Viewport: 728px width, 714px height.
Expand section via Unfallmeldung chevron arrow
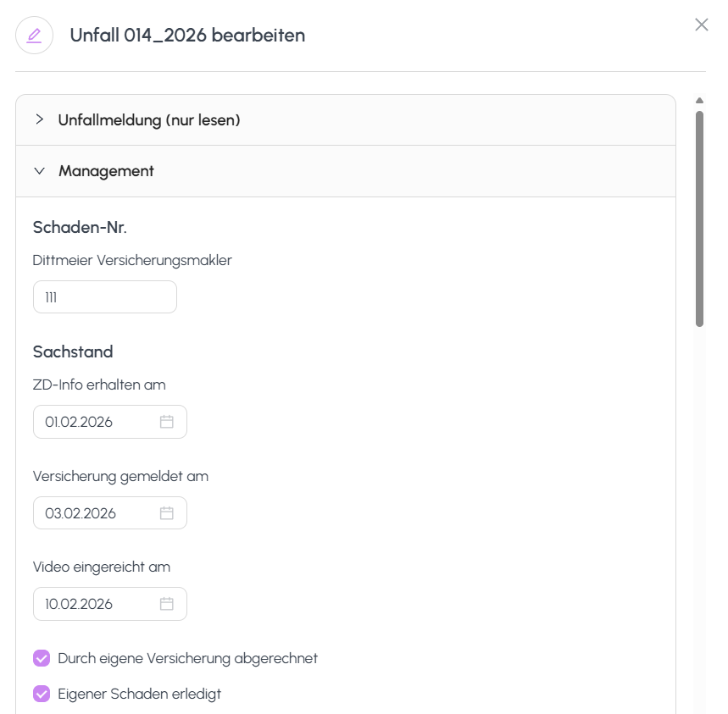pyautogui.click(x=39, y=119)
